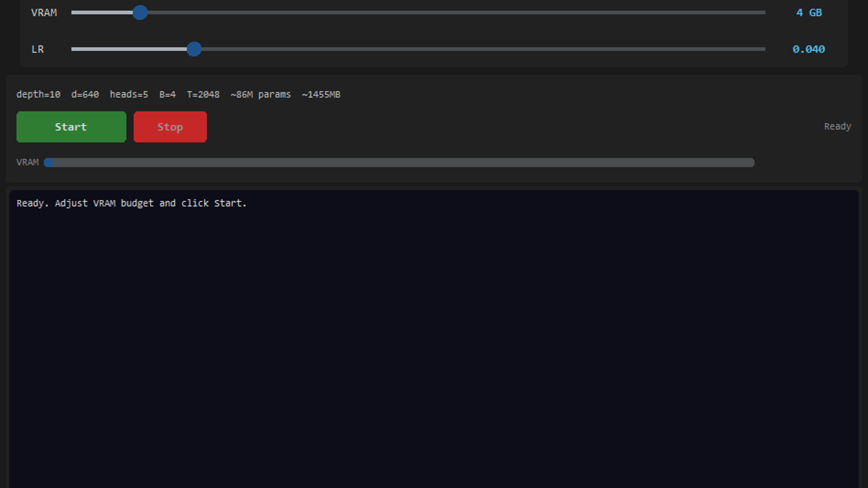This screenshot has width=868, height=488.
Task: Click the ~1455MB memory estimate label
Action: pos(321,94)
